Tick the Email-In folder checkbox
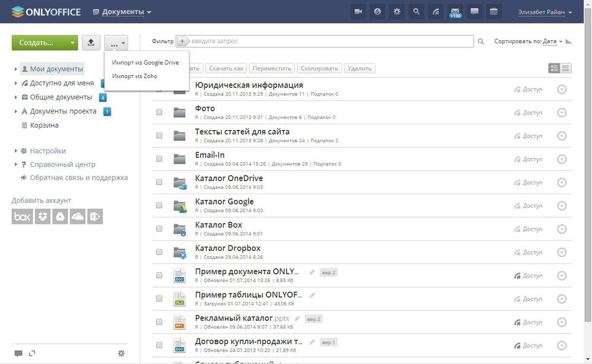Image resolution: width=592 pixels, height=364 pixels. (x=159, y=159)
